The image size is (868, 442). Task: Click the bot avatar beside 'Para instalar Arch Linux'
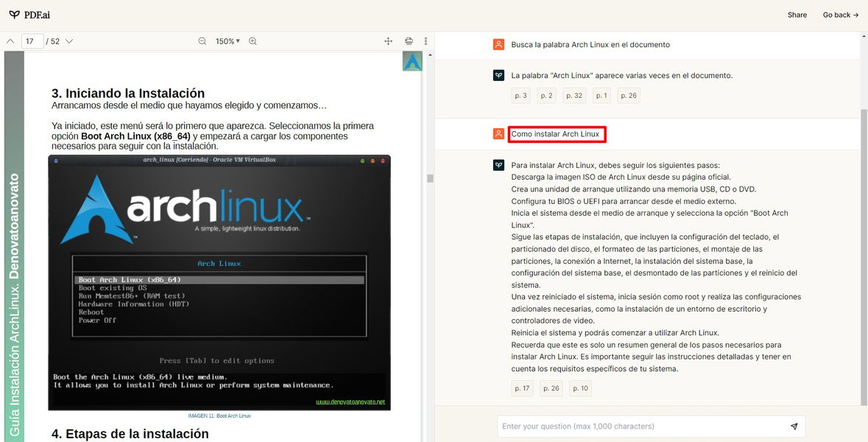tap(498, 165)
